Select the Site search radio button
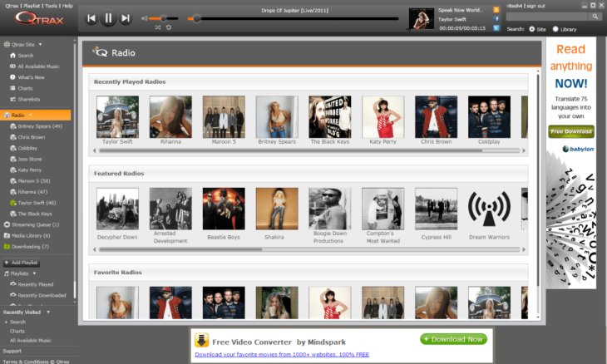607x364 pixels. point(532,29)
